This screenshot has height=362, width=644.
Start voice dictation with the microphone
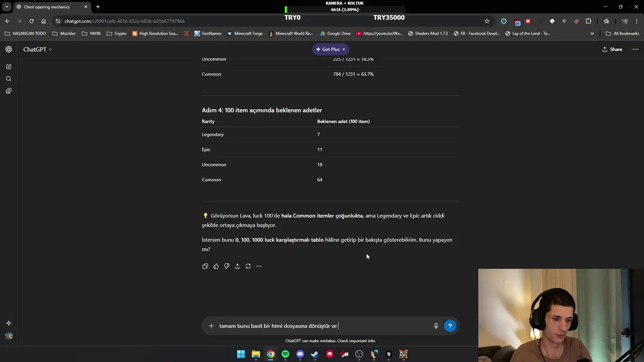tap(436, 326)
